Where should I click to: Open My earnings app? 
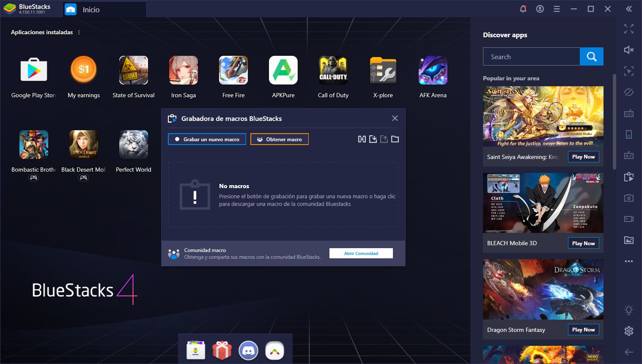pos(84,70)
